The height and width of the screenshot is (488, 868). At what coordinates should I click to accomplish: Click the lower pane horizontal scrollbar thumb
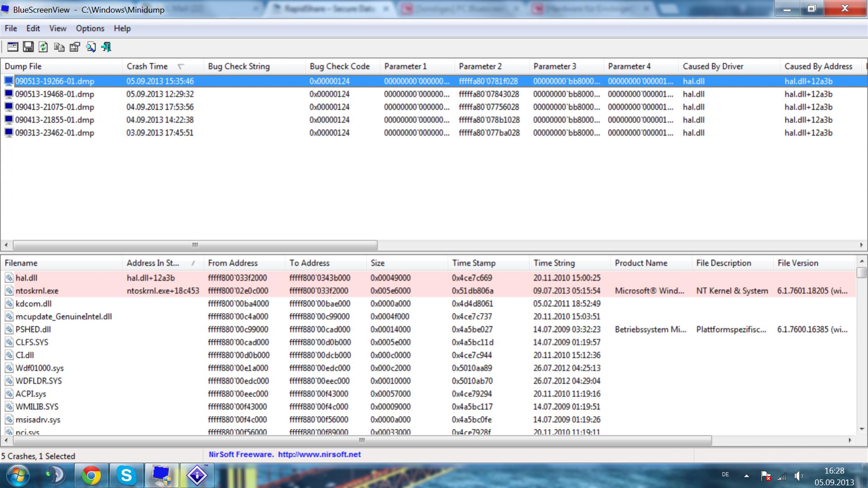361,440
